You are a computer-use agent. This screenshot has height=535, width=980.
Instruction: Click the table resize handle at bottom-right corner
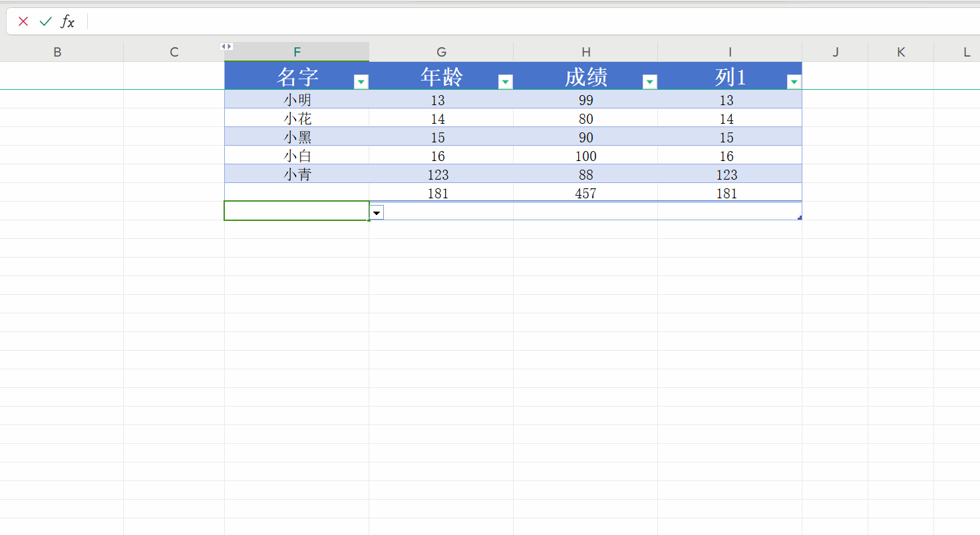(x=799, y=218)
